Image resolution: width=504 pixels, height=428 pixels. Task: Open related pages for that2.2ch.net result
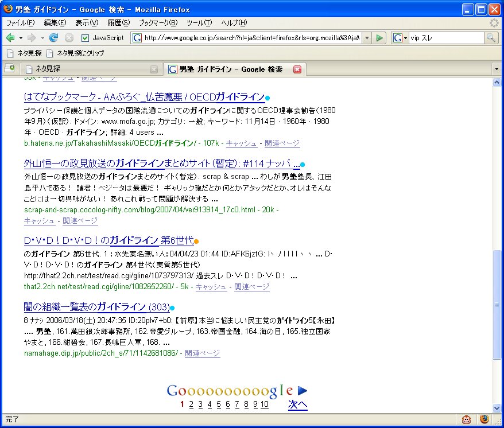pos(251,287)
